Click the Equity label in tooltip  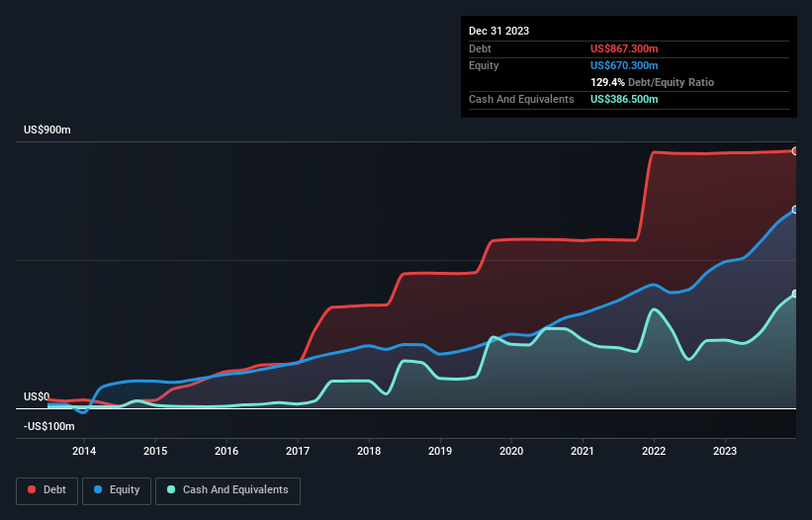point(484,65)
